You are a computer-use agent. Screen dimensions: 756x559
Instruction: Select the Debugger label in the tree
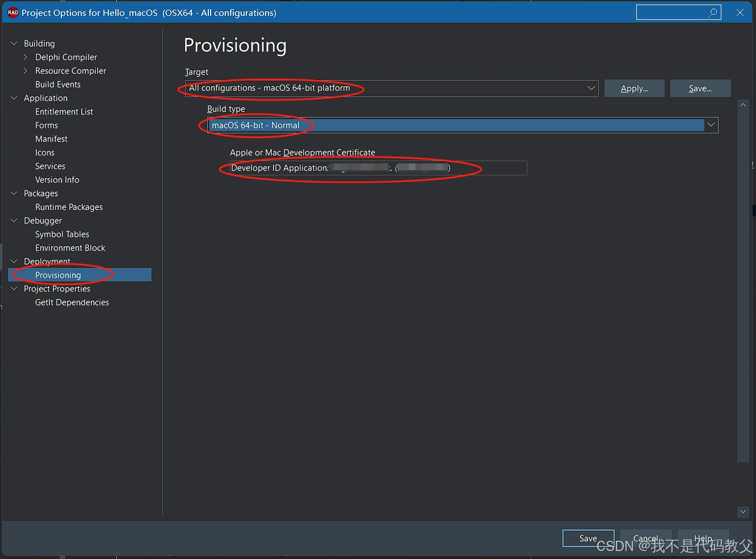coord(43,220)
